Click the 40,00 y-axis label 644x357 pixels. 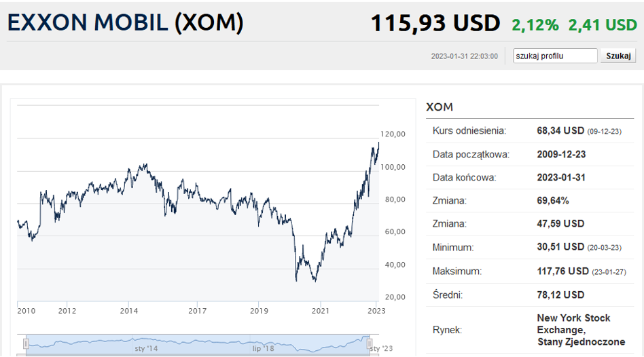point(395,265)
